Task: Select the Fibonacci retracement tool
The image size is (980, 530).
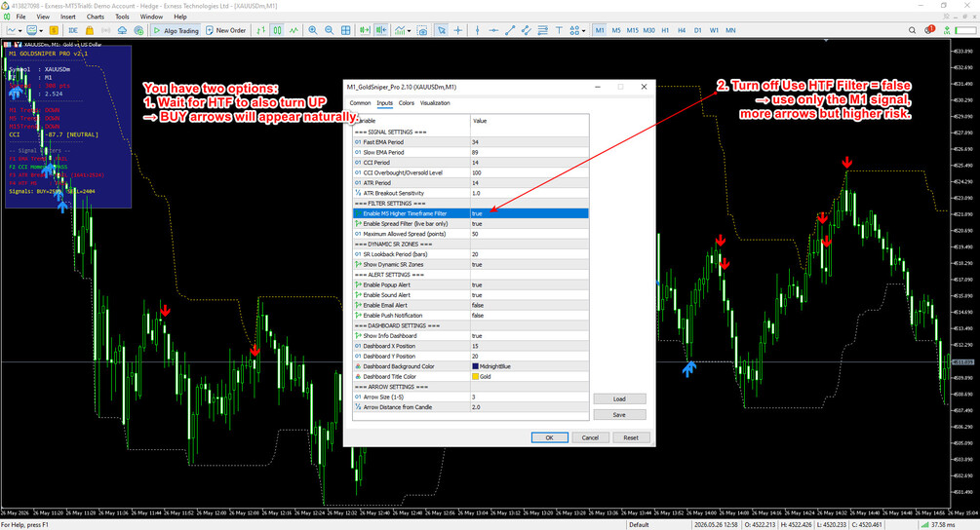Action: click(x=542, y=30)
